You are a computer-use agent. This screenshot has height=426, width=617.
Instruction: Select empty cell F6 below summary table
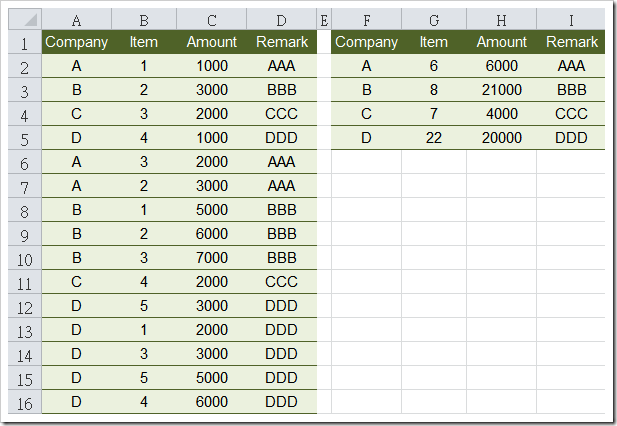[366, 162]
